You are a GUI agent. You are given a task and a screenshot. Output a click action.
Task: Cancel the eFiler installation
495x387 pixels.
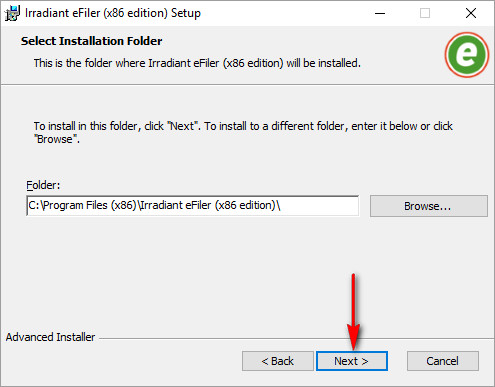(x=443, y=361)
